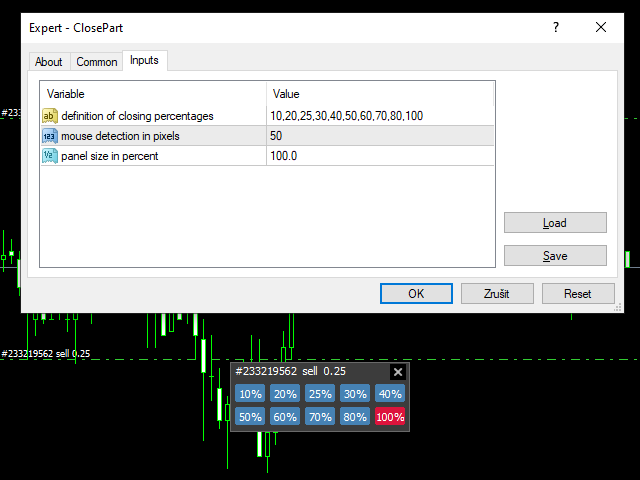
Task: Click the integer icon beside mouse detection
Action: point(50,136)
